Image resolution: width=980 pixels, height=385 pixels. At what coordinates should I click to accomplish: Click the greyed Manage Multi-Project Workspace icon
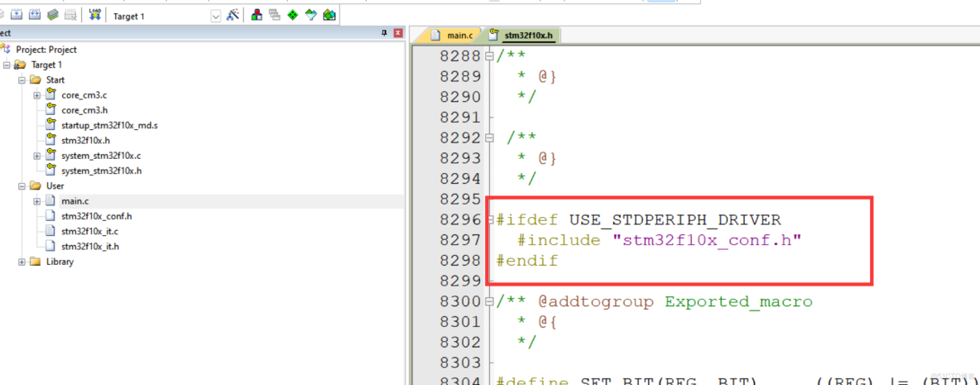274,15
